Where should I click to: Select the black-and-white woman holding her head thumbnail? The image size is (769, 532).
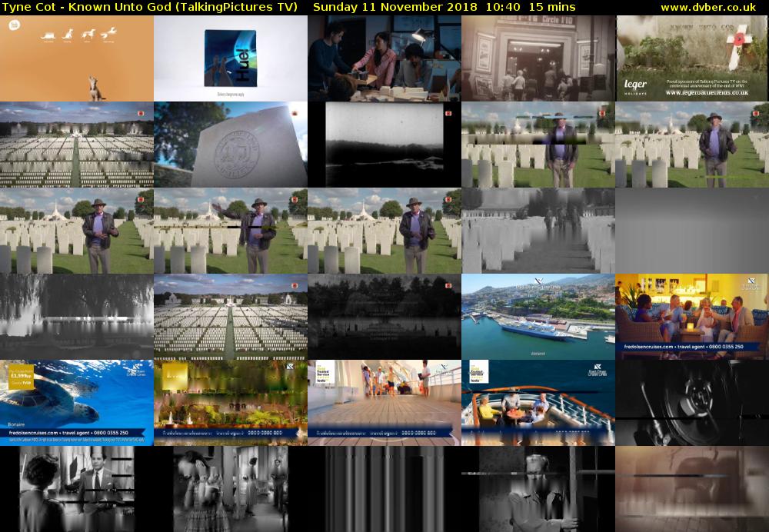pyautogui.click(x=231, y=489)
